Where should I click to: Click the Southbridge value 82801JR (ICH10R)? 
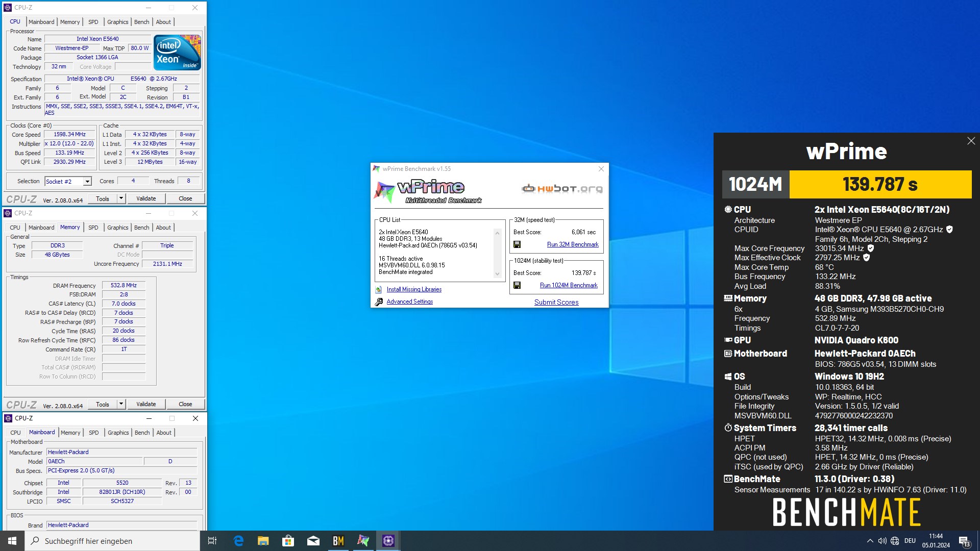point(122,492)
